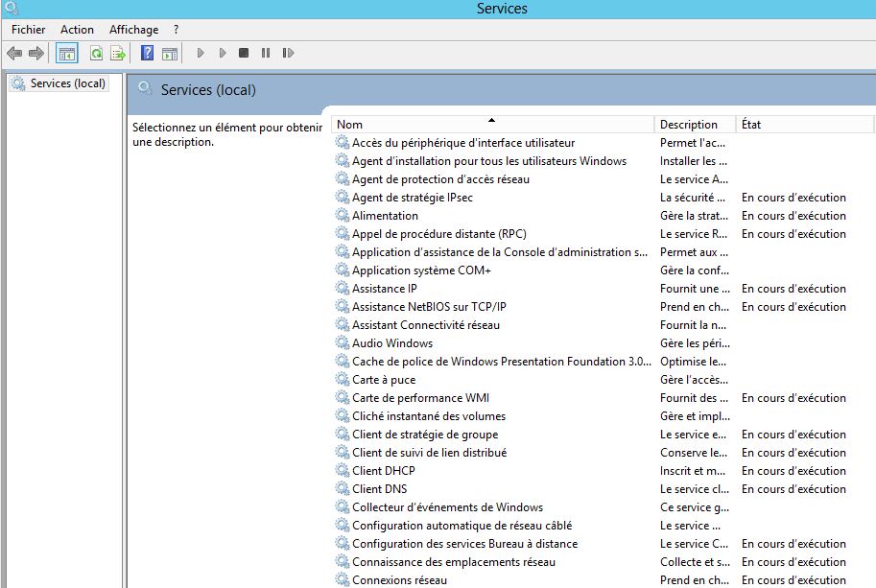
Task: Open the Action menu
Action: coord(77,30)
